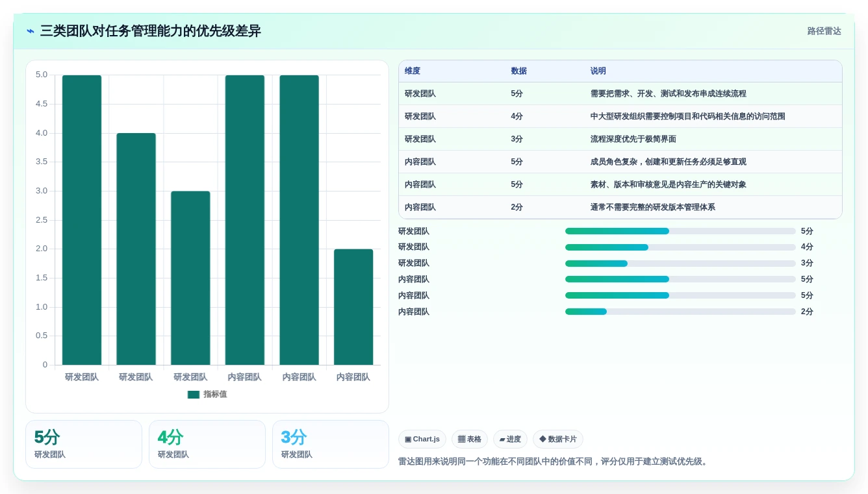The image size is (868, 494).
Task: Click the 说明 column header
Action: pyautogui.click(x=598, y=71)
